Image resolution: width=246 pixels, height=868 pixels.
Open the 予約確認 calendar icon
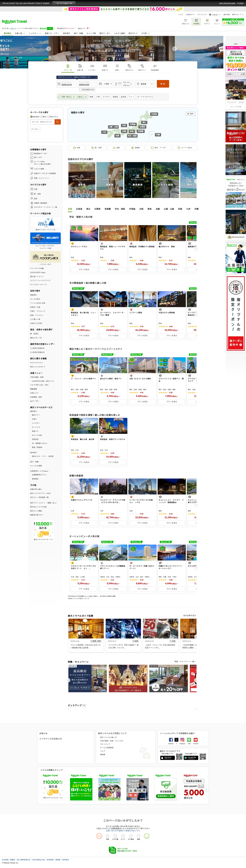point(196,21)
